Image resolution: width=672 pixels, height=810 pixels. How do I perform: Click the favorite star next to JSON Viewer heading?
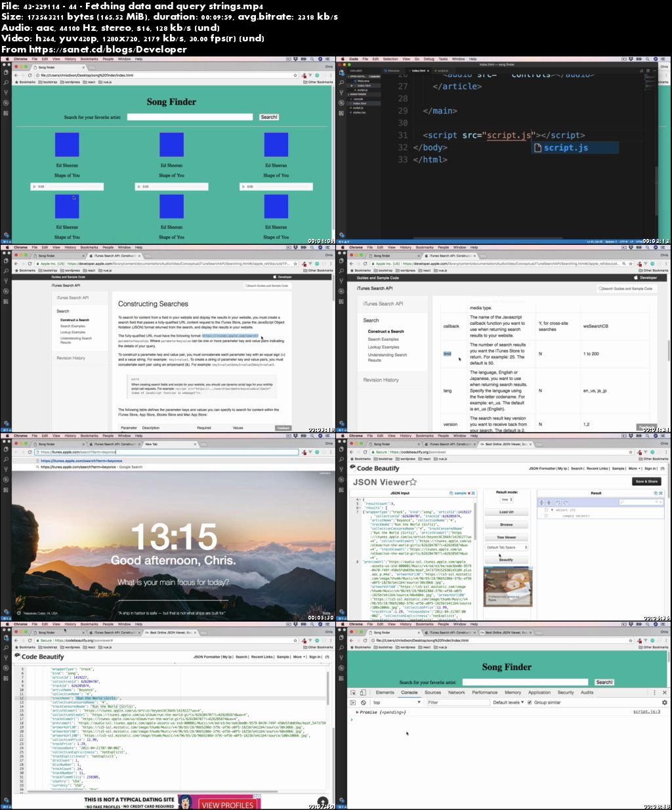click(413, 482)
